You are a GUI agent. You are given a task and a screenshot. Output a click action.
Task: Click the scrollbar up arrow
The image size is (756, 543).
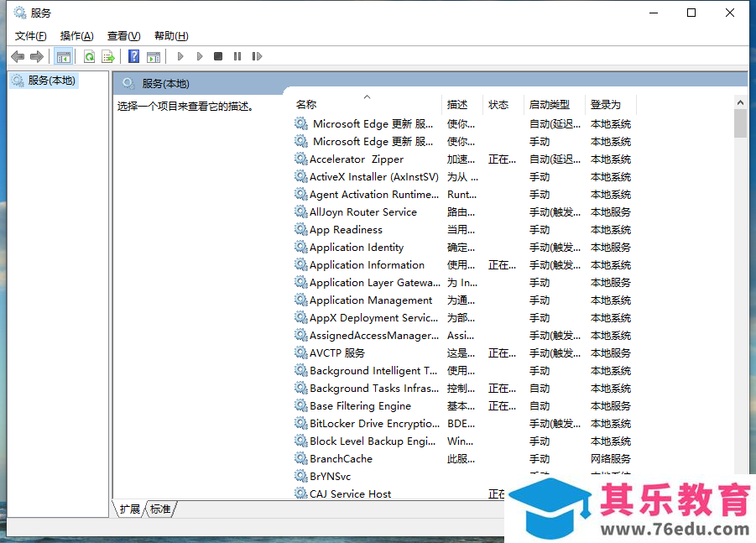pos(740,102)
